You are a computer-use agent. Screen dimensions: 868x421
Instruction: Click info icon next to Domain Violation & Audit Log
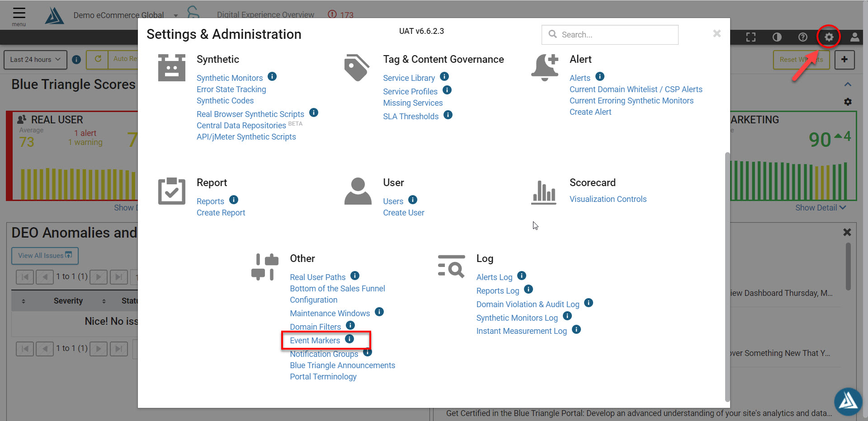[589, 303]
